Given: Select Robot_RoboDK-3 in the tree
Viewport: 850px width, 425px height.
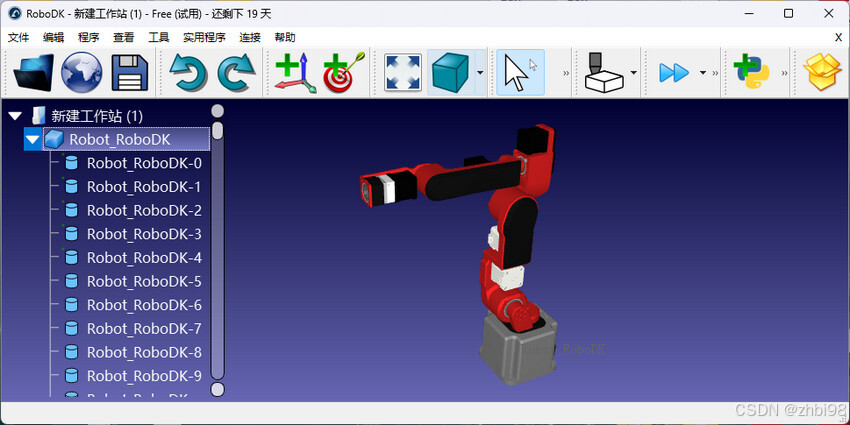Looking at the screenshot, I should [144, 234].
